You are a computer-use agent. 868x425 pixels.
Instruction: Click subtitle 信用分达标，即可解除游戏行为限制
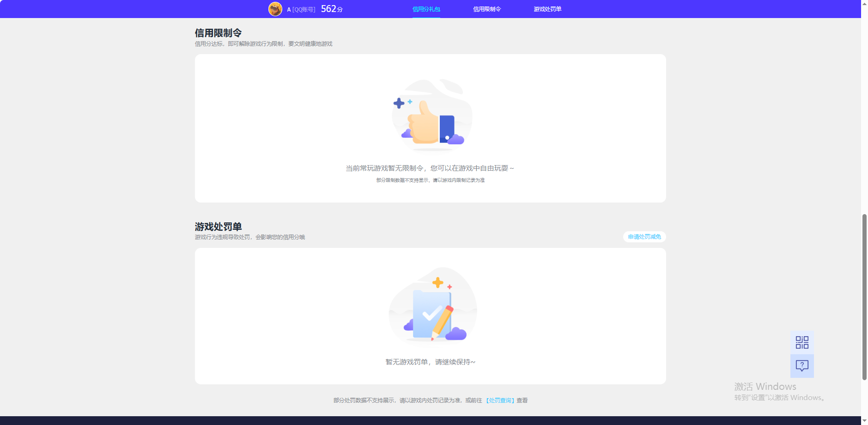point(239,44)
